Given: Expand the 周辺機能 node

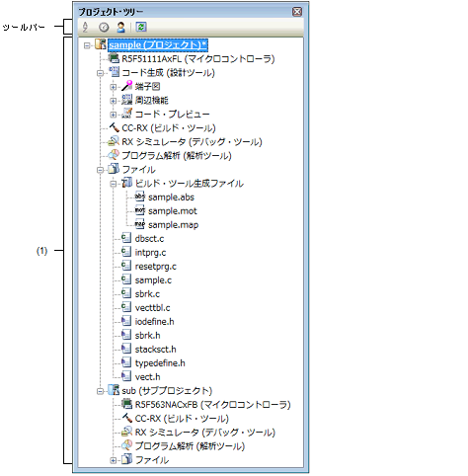Looking at the screenshot, I should pyautogui.click(x=114, y=101).
